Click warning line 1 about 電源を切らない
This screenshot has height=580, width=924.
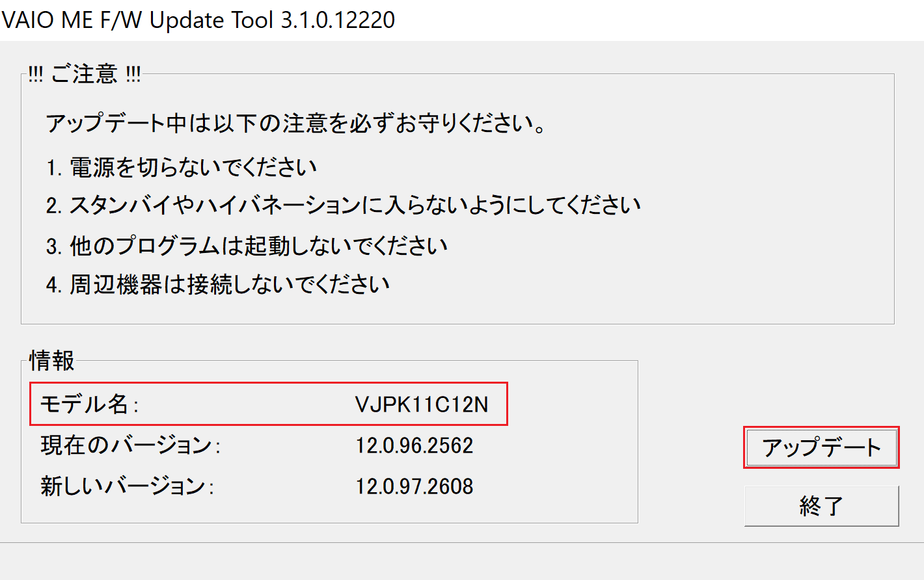coord(182,167)
